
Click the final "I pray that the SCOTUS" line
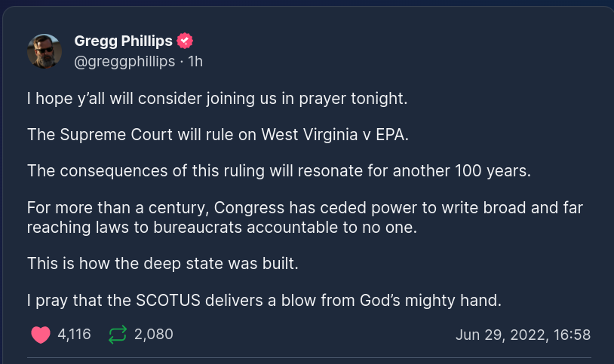coord(264,300)
